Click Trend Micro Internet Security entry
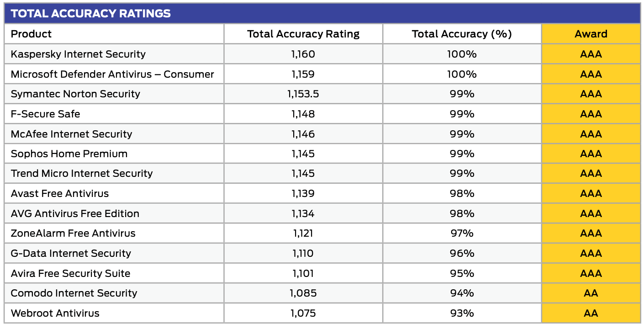644x329 pixels. tap(82, 174)
